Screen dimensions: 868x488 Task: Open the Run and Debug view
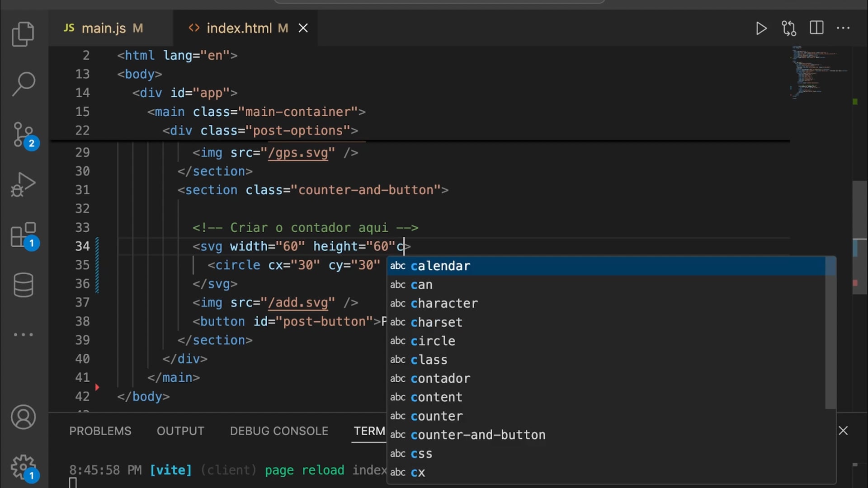click(x=23, y=184)
